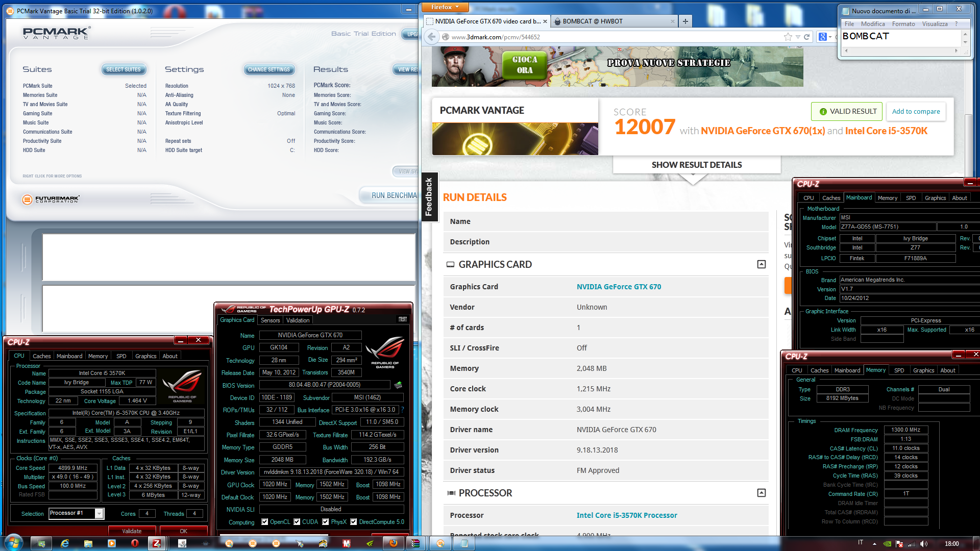Open the Windows Start menu orb

point(14,542)
